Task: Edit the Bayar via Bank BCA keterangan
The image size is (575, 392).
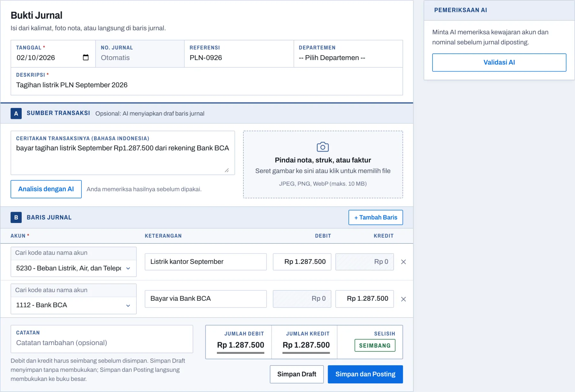Action: coord(206,299)
